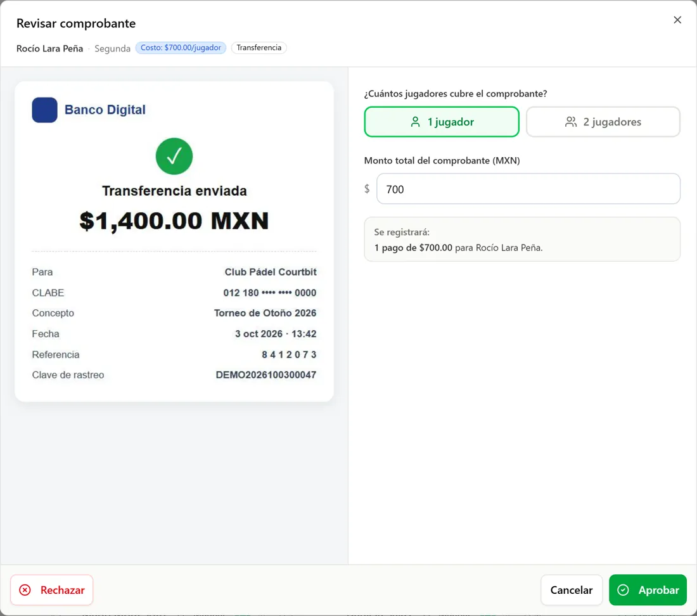This screenshot has height=616, width=697.
Task: Click the Segunda category label
Action: tap(112, 48)
